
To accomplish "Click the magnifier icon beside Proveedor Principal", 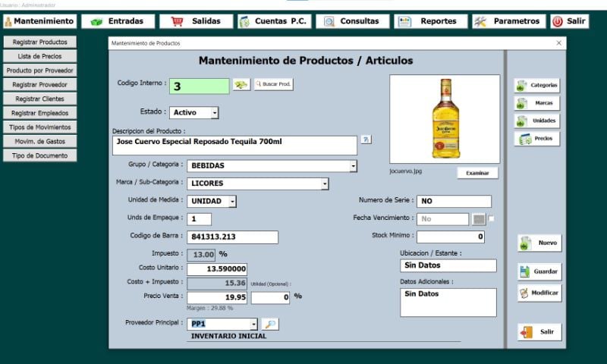I will tap(270, 324).
